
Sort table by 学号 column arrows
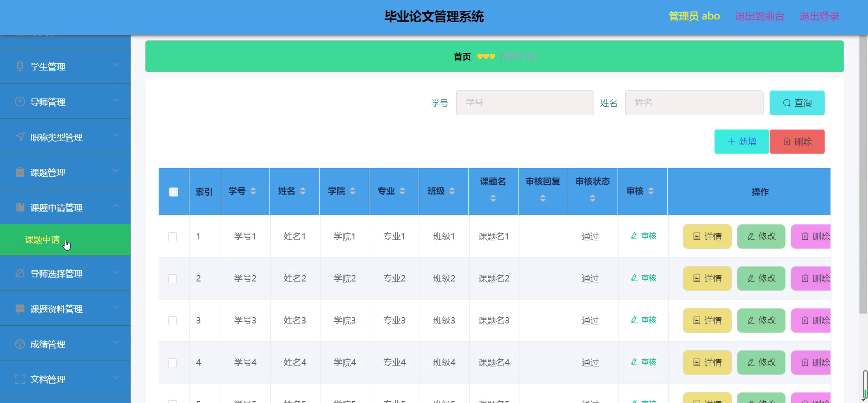click(253, 191)
